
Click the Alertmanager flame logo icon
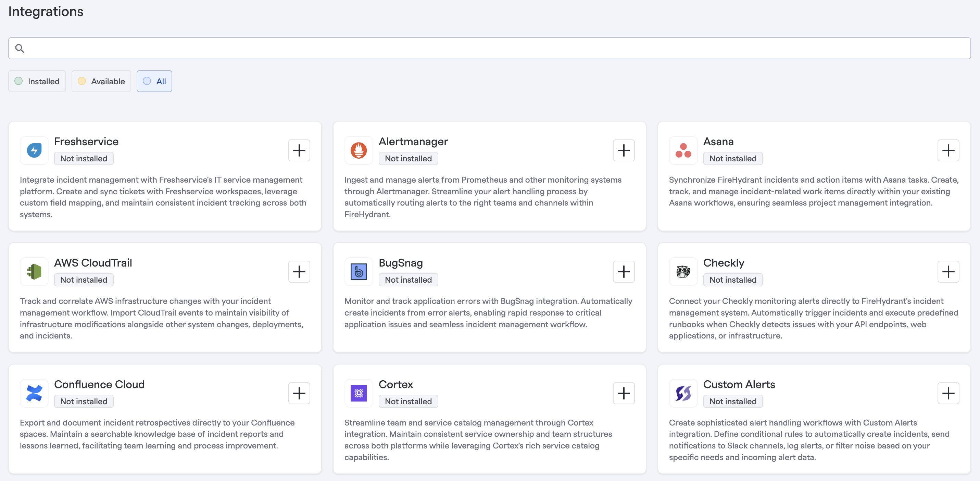[359, 150]
